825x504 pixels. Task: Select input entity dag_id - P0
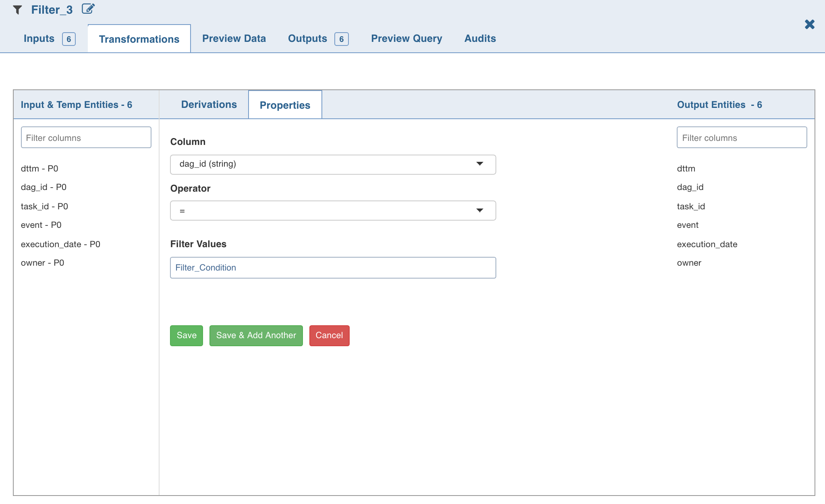click(x=44, y=188)
